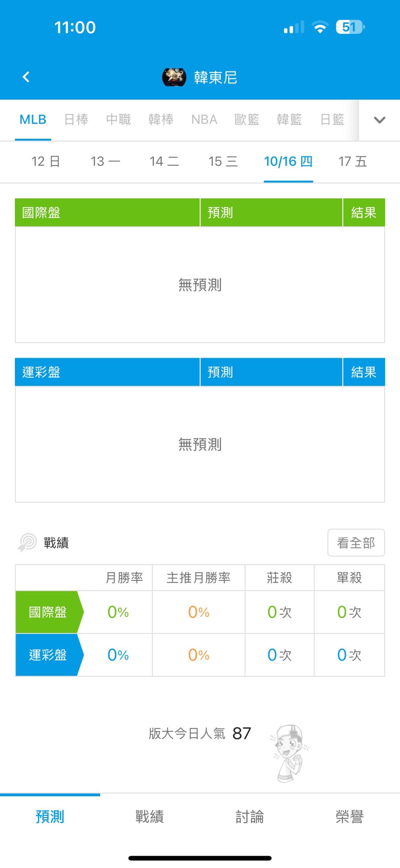
Task: Select date 17 五
Action: pos(352,162)
